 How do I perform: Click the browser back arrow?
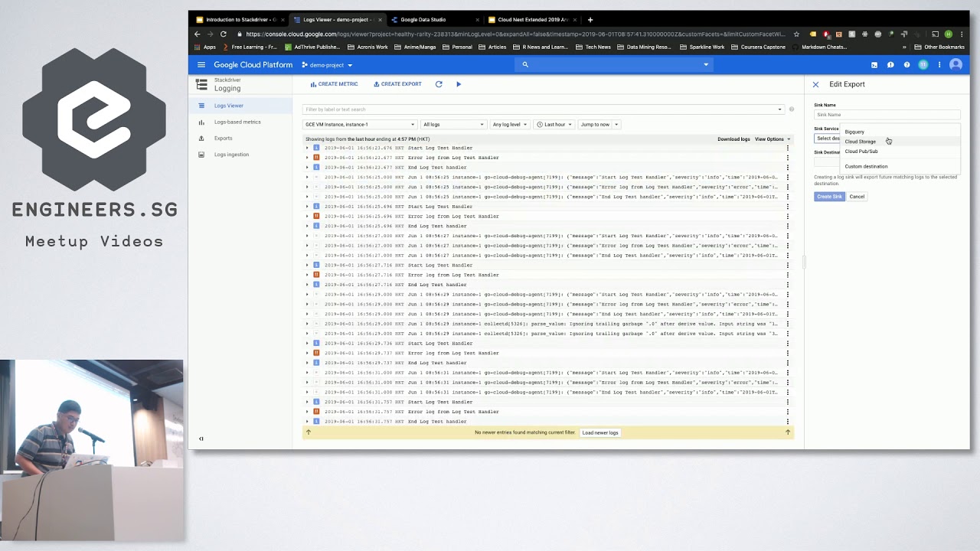(x=198, y=34)
